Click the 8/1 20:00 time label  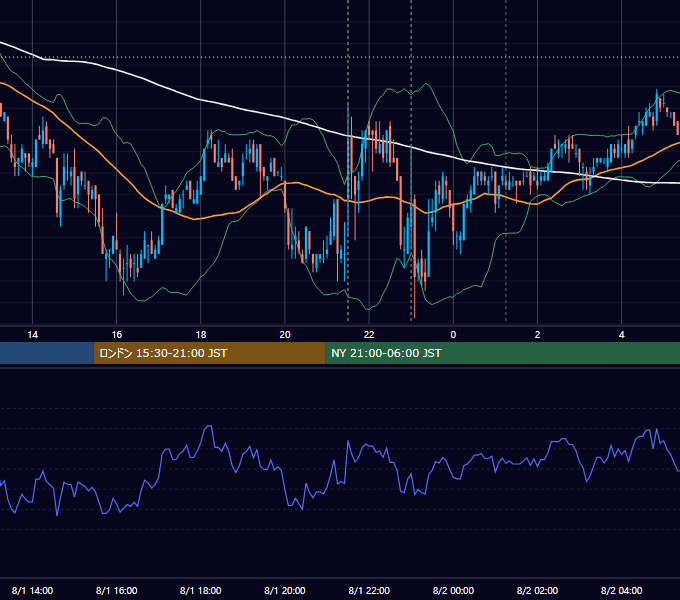click(285, 590)
